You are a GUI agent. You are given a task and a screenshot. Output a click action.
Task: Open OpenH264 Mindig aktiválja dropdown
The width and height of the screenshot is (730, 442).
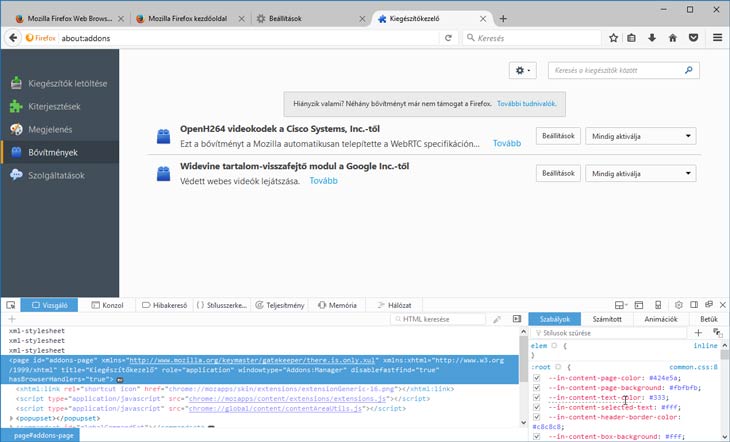click(x=641, y=136)
